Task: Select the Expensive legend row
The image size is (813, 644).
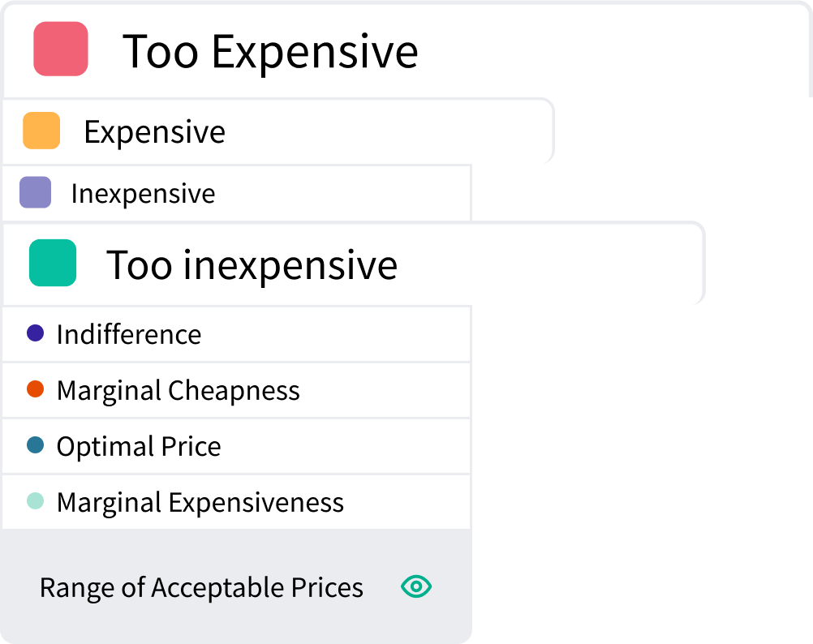Action: coord(278,131)
